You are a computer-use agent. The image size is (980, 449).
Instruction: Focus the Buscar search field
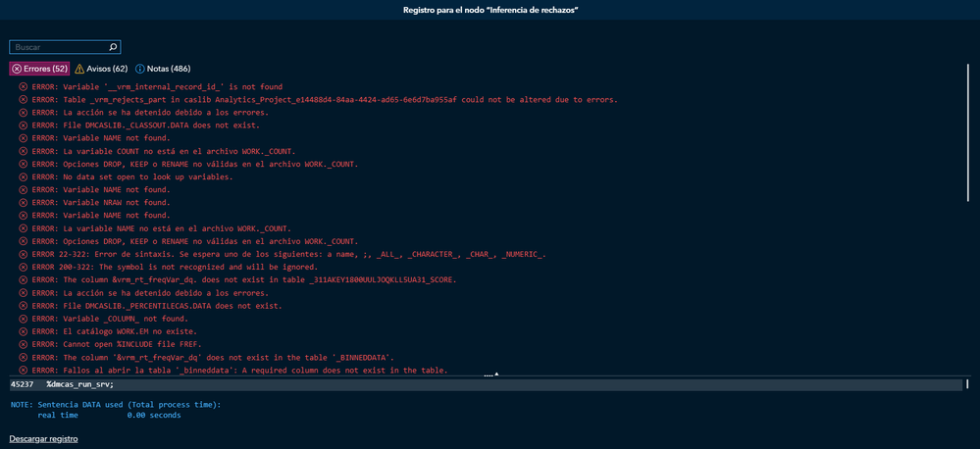pos(65,47)
